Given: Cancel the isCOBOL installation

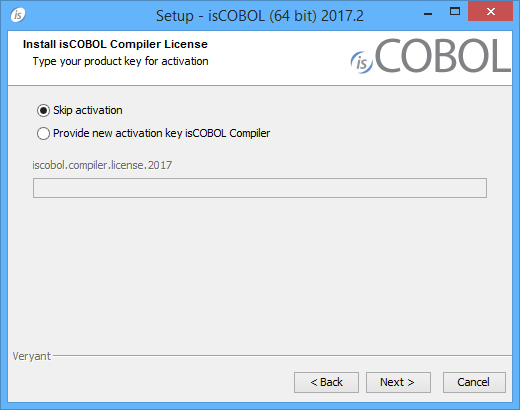Looking at the screenshot, I should (x=474, y=382).
